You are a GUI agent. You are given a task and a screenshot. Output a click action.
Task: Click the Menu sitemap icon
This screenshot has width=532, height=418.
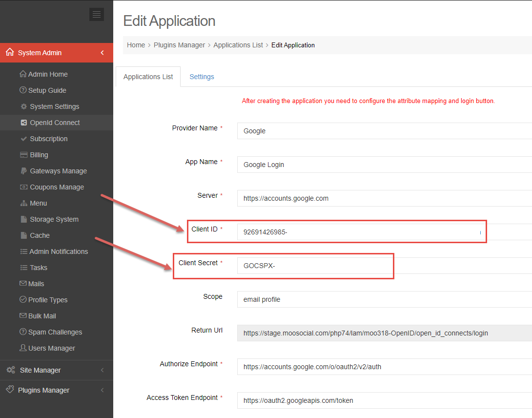click(24, 203)
